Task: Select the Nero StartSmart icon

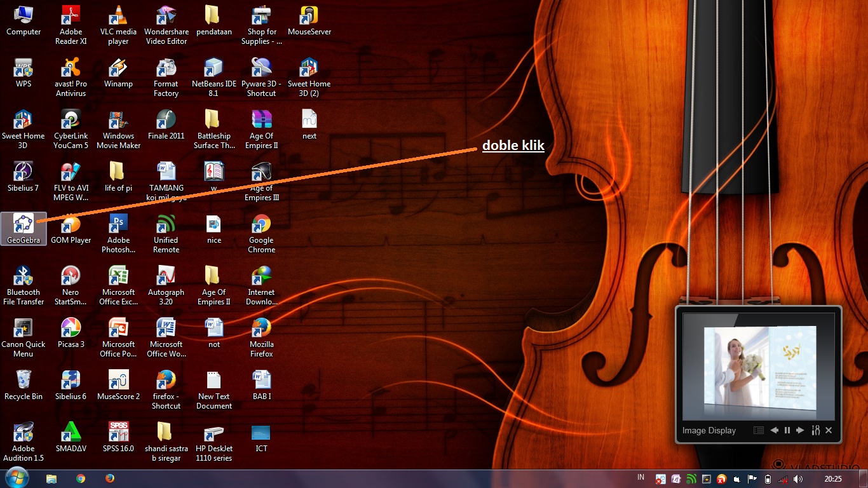Action: pos(71,285)
